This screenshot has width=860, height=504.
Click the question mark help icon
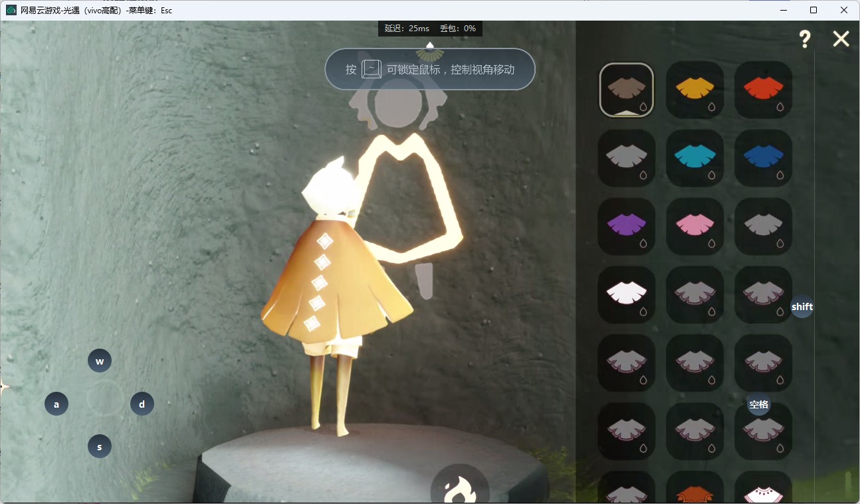805,39
